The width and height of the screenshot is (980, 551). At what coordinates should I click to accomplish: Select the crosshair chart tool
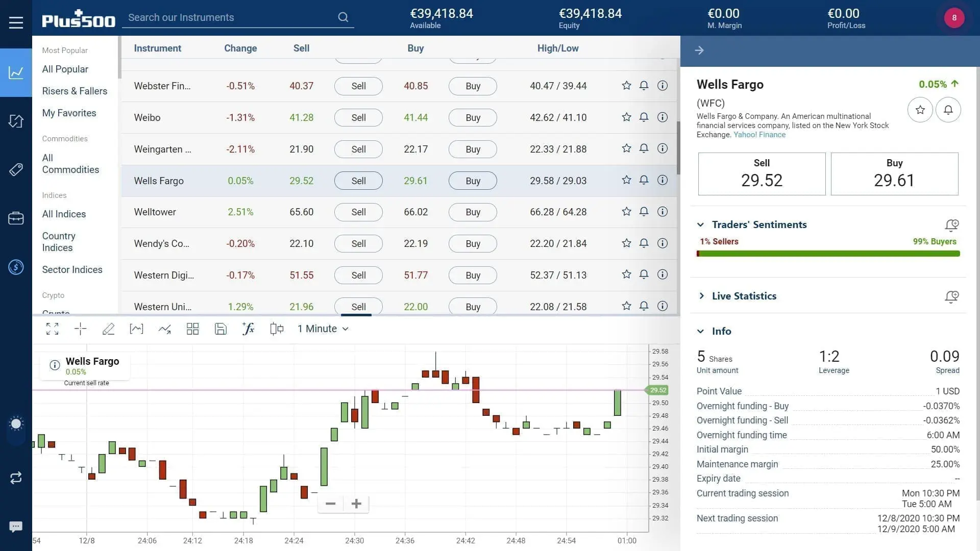tap(80, 329)
